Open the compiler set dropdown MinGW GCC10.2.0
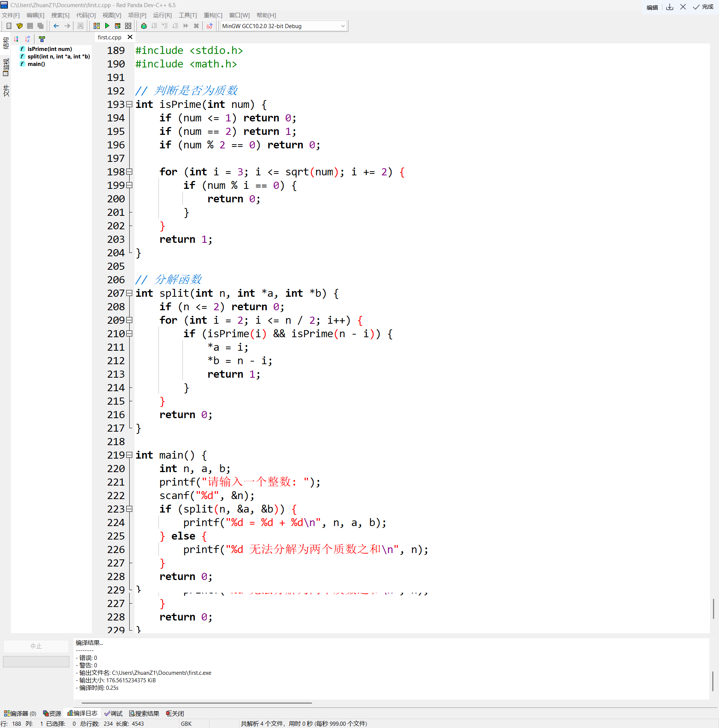 click(x=284, y=26)
